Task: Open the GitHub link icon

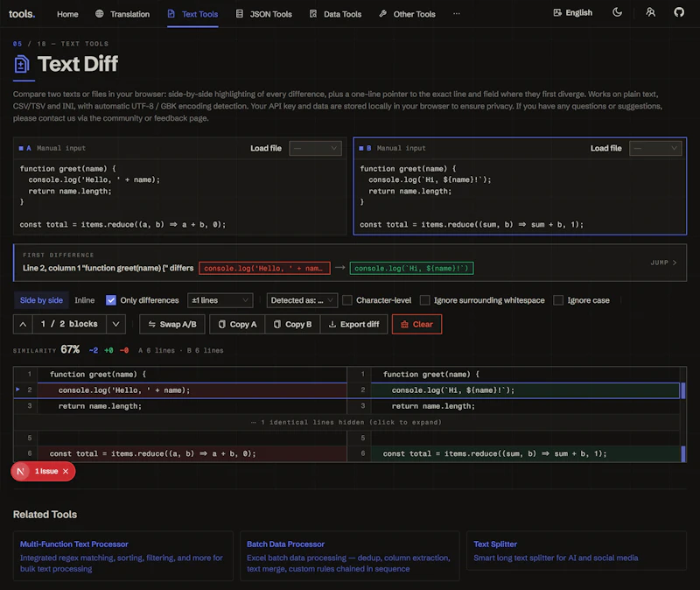Action: coord(679,12)
